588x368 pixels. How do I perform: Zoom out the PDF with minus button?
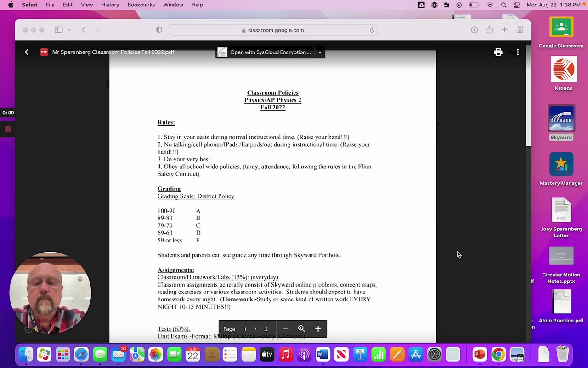pos(285,329)
